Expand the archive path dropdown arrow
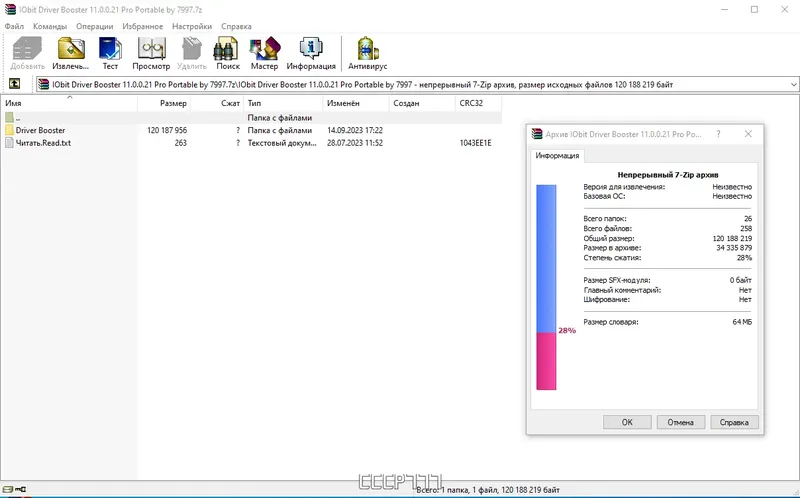The width and height of the screenshot is (800, 498). click(x=793, y=85)
